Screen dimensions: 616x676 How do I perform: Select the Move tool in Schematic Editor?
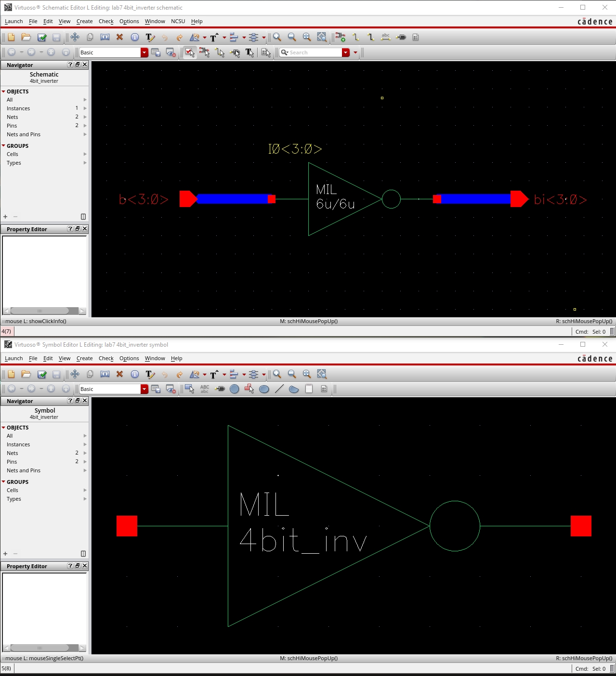point(75,37)
